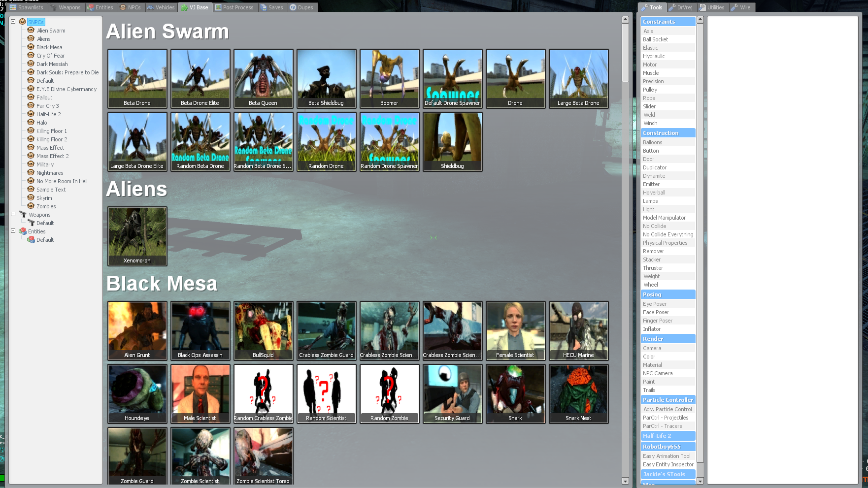The width and height of the screenshot is (868, 488).
Task: Select the Camera tool
Action: 668,348
